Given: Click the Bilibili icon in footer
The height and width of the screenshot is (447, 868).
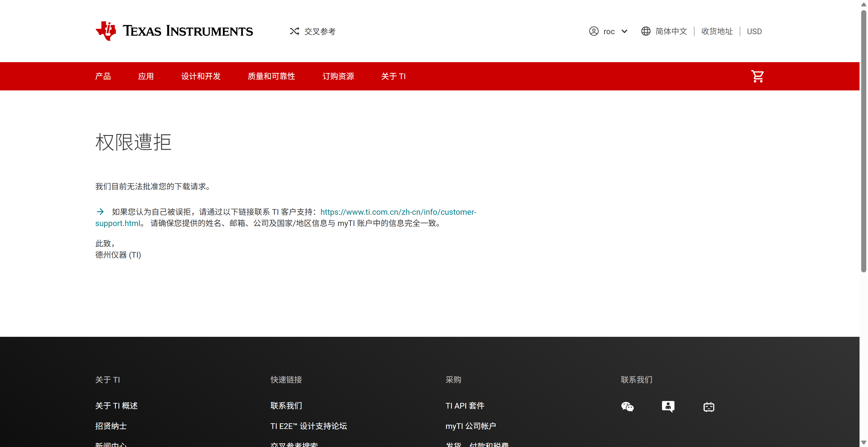Looking at the screenshot, I should pos(709,407).
